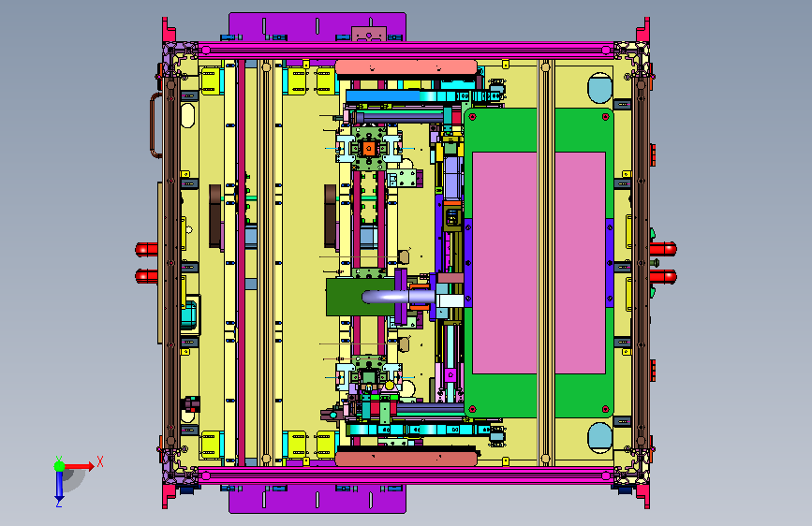Select the top magenta frame rail
The height and width of the screenshot is (526, 812).
click(406, 51)
